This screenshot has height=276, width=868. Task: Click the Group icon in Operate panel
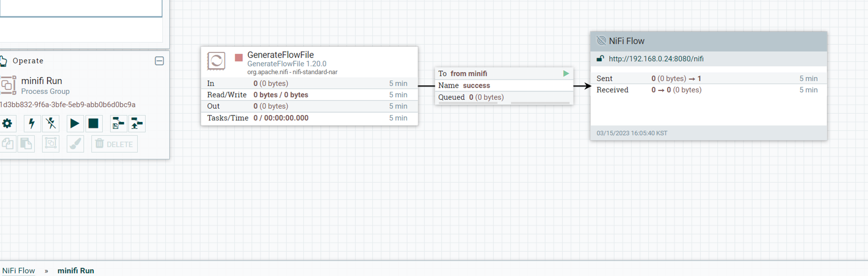point(51,144)
